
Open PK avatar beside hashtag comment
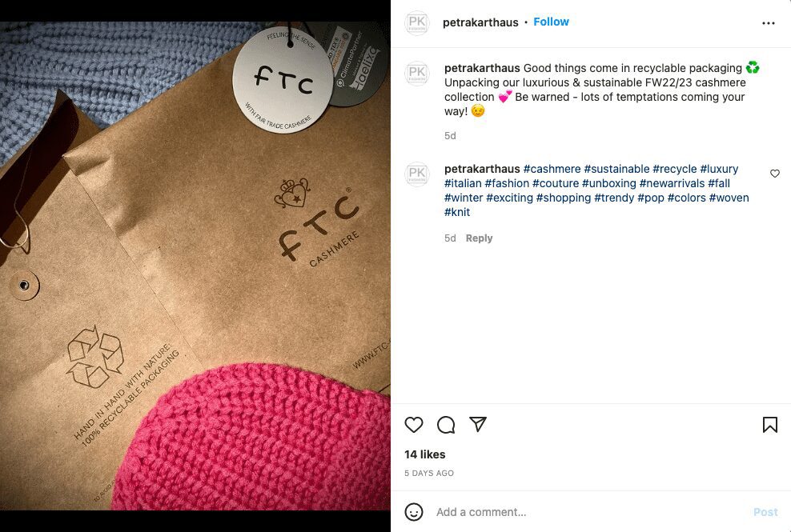pyautogui.click(x=416, y=174)
